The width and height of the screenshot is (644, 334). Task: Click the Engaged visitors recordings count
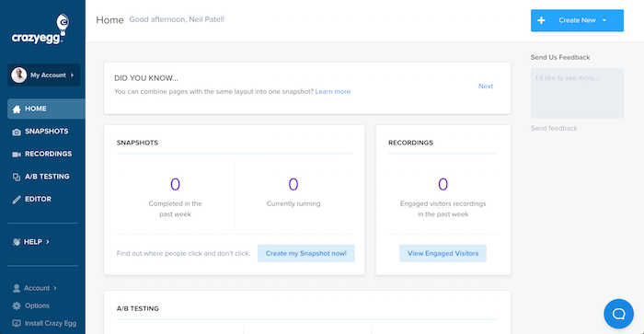coord(443,184)
